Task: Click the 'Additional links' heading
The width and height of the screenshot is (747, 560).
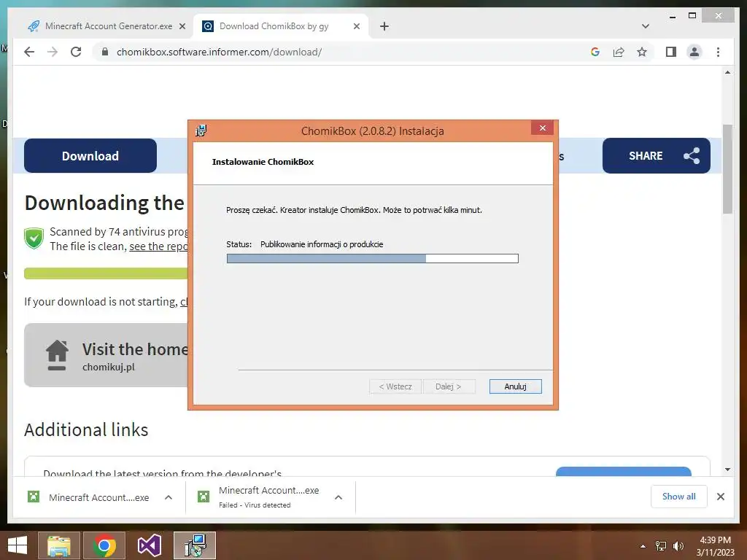Action: [x=86, y=429]
